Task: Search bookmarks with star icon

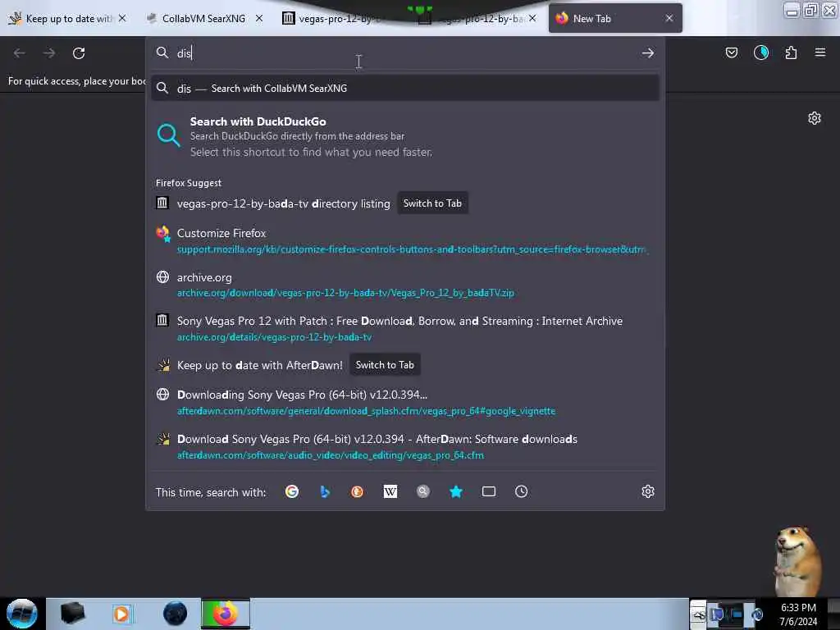Action: click(x=456, y=491)
